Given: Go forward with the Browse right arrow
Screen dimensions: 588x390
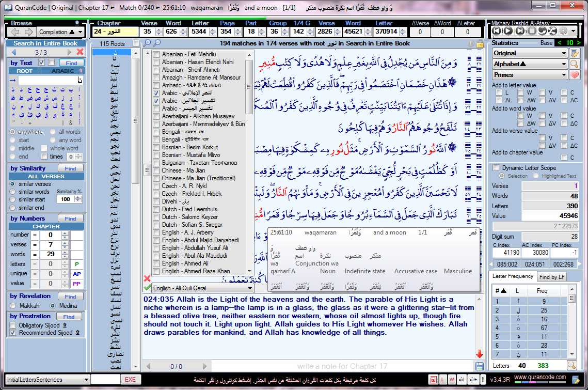Looking at the screenshot, I should point(29,32).
